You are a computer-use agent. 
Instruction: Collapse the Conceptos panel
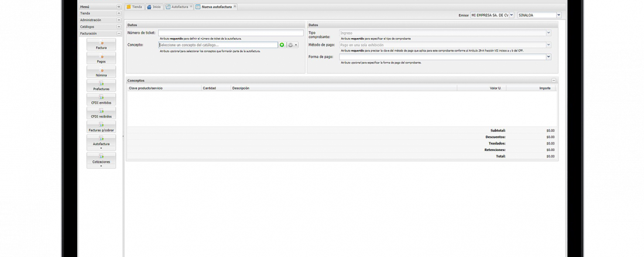tap(554, 80)
